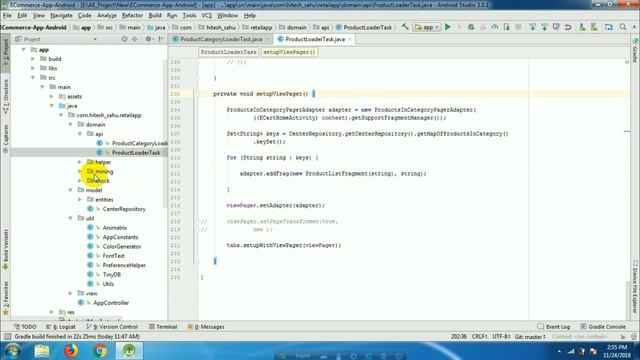Select PreferenceHelper in project tree
The height and width of the screenshot is (360, 640).
tap(124, 265)
